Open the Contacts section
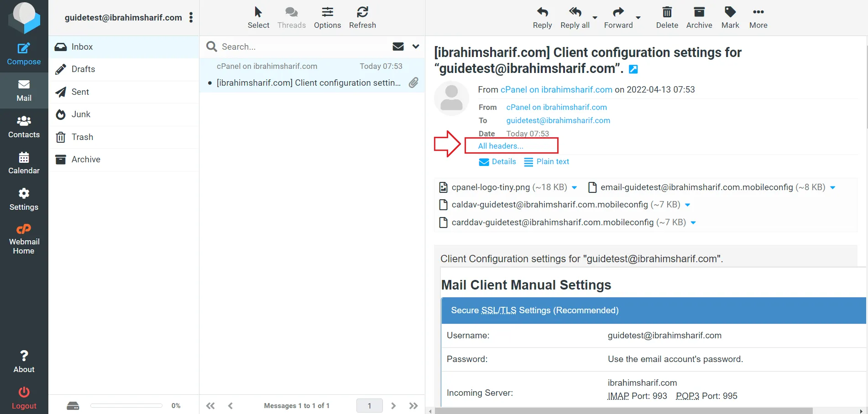Viewport: 868px width, 414px height. click(24, 127)
